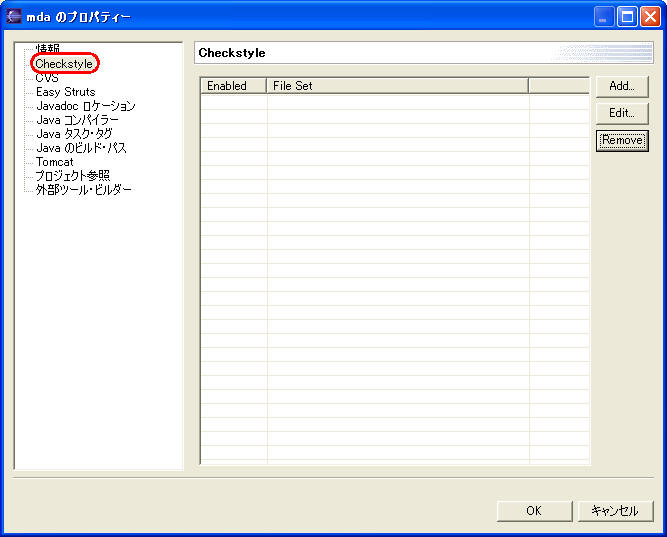
Task: Open the Tomcat properties page
Action: (55, 162)
